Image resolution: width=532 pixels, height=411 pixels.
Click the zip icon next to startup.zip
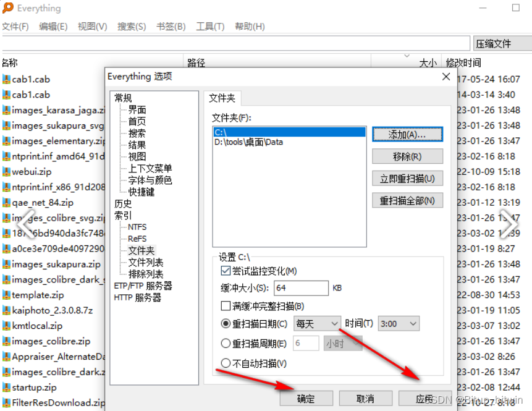(x=7, y=388)
